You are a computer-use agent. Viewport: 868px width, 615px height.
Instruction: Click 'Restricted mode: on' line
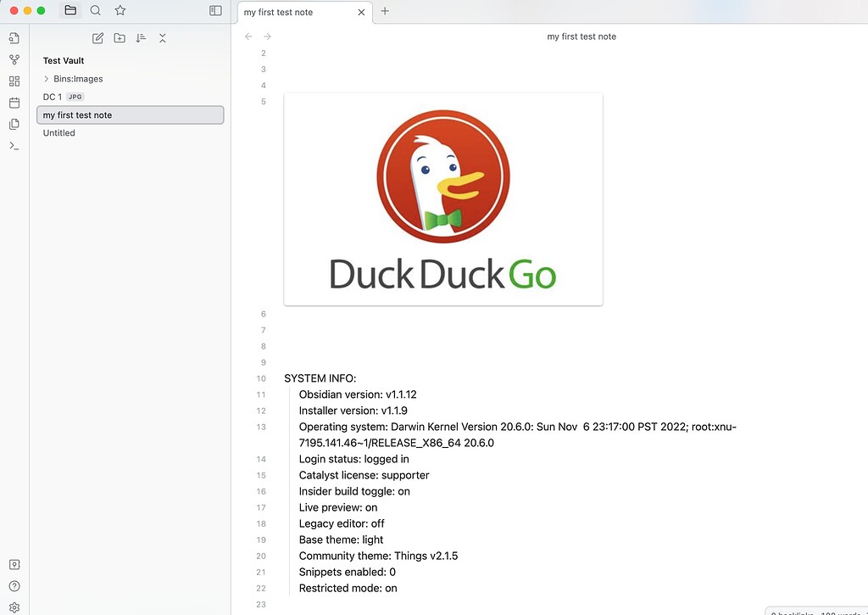pos(348,588)
